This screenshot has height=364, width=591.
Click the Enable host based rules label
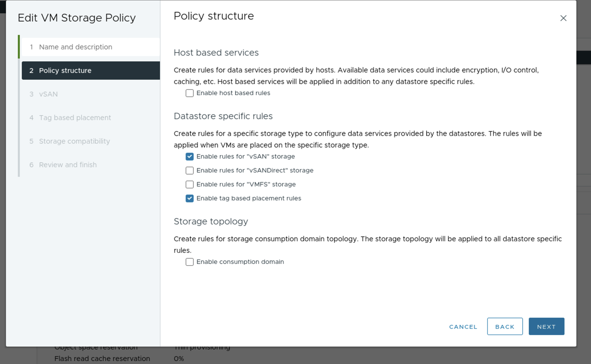(233, 93)
